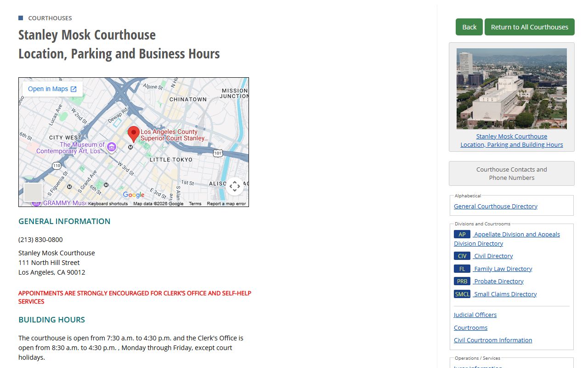Open the Small Claims Directory link
The height and width of the screenshot is (368, 588).
[505, 294]
